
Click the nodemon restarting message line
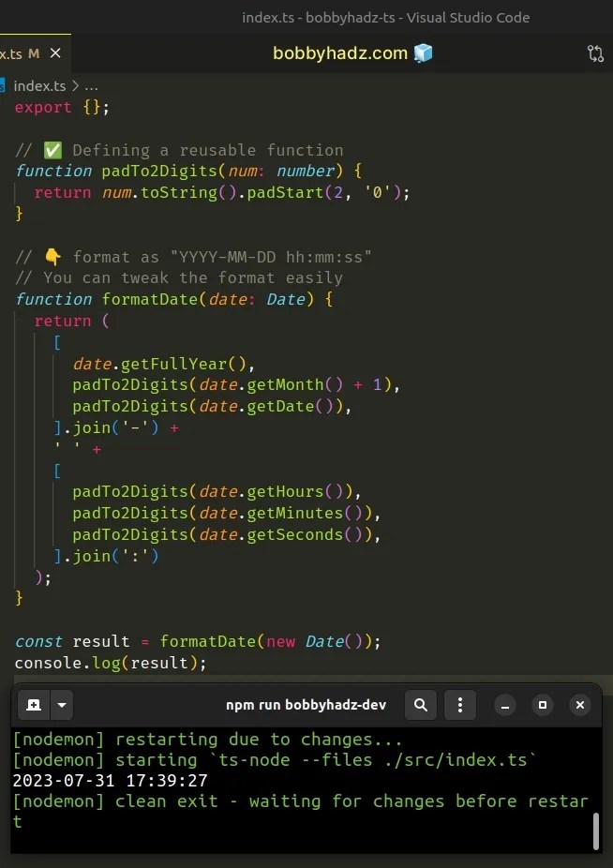[207, 740]
